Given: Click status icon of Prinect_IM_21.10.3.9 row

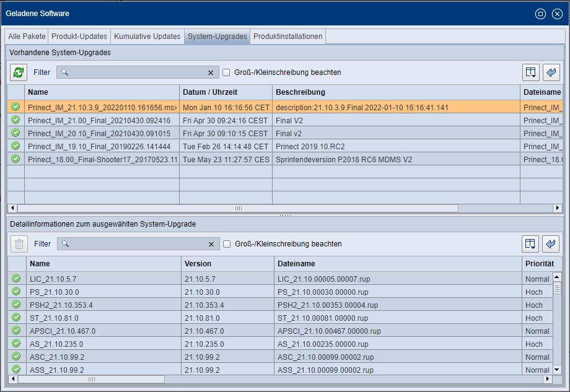Looking at the screenshot, I should 15,107.
